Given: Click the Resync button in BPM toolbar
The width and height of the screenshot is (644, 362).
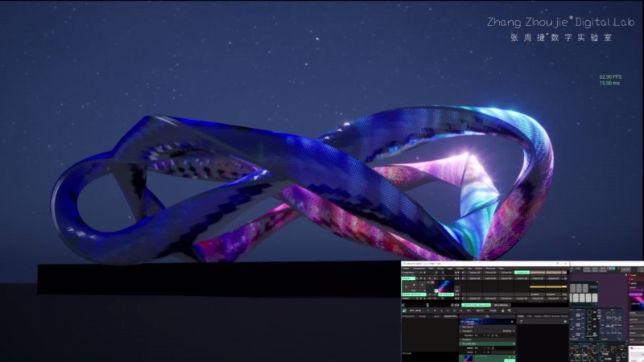Looking at the screenshot, I should [480, 311].
